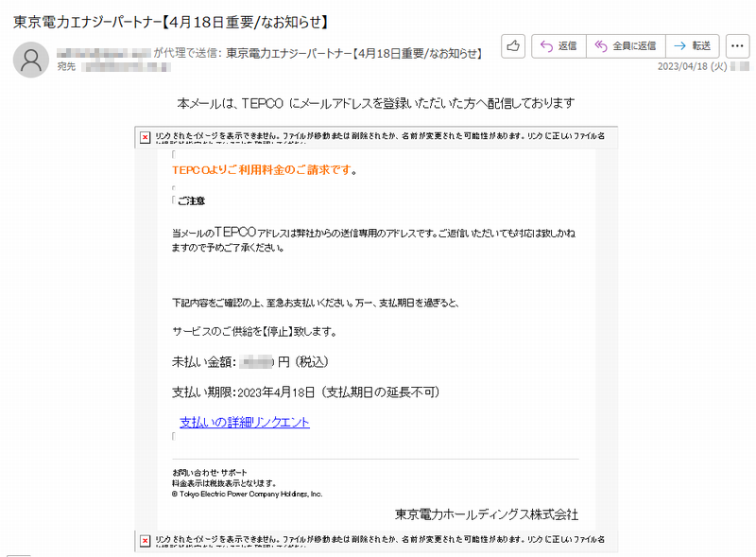The height and width of the screenshot is (557, 756).
Task: Click the broken image icon at bottom banner
Action: point(146,541)
